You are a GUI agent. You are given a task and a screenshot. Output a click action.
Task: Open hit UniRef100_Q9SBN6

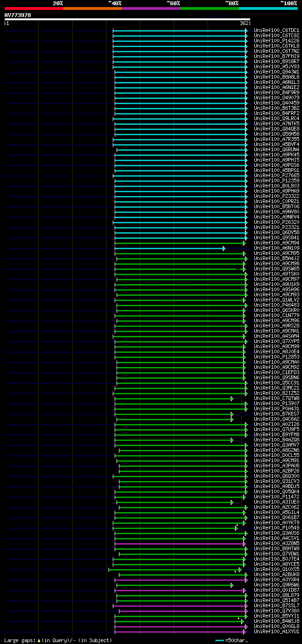277,378
